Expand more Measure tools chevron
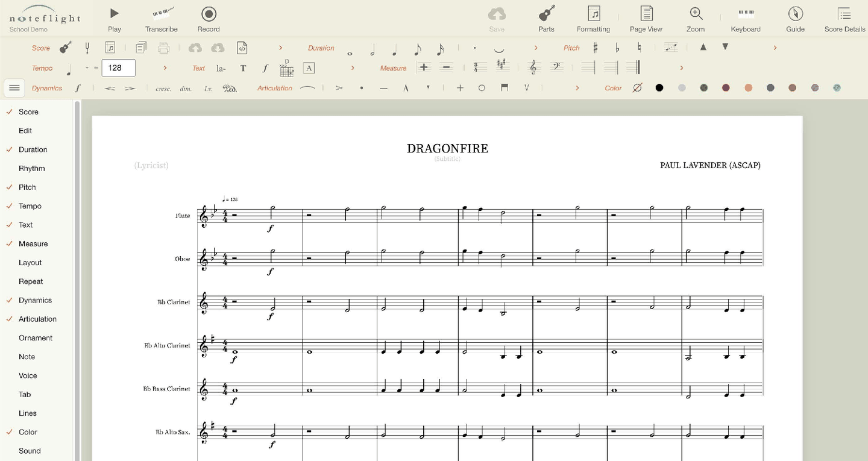868x461 pixels. point(682,68)
